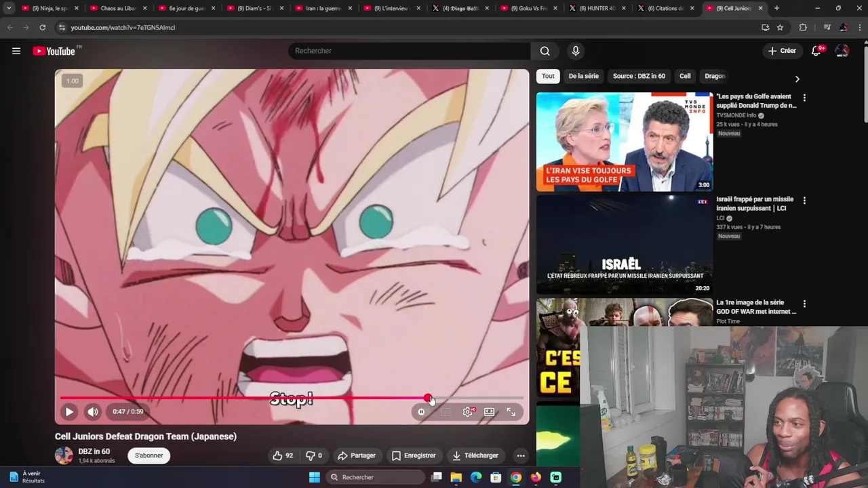Bookmark this page with the star
868x488 pixels.
pyautogui.click(x=780, y=27)
